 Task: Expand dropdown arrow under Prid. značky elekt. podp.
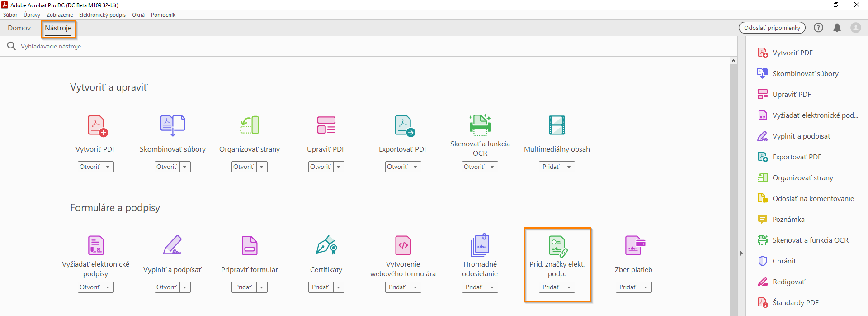(x=569, y=287)
